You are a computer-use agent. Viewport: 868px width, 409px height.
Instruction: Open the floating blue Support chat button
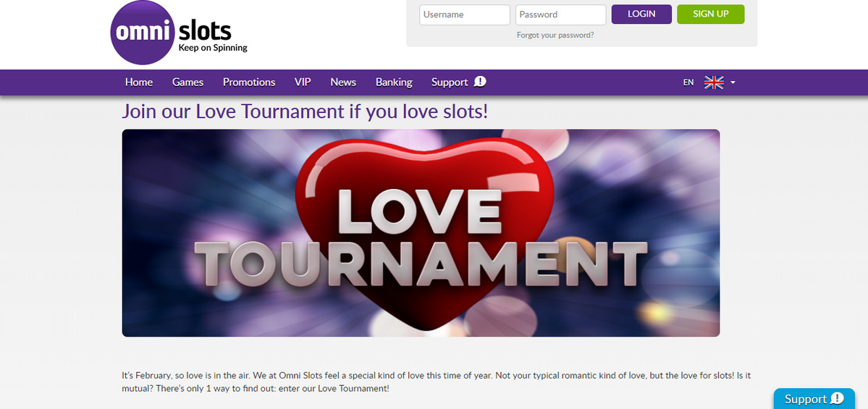(x=814, y=398)
